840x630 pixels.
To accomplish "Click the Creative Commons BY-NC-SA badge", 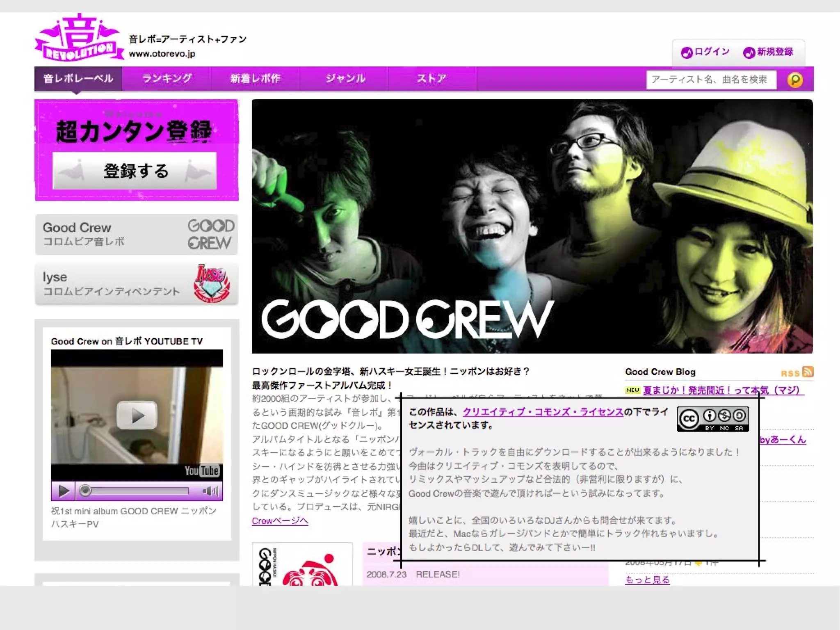I will [712, 419].
